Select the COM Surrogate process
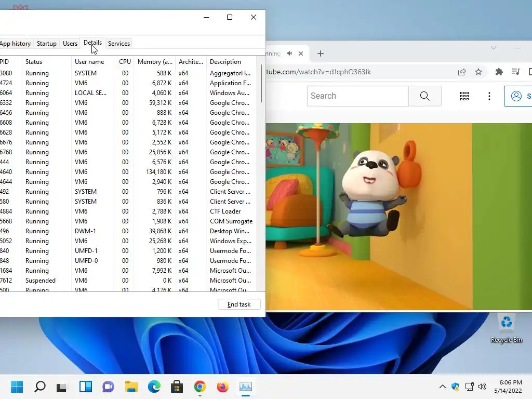 [128, 221]
